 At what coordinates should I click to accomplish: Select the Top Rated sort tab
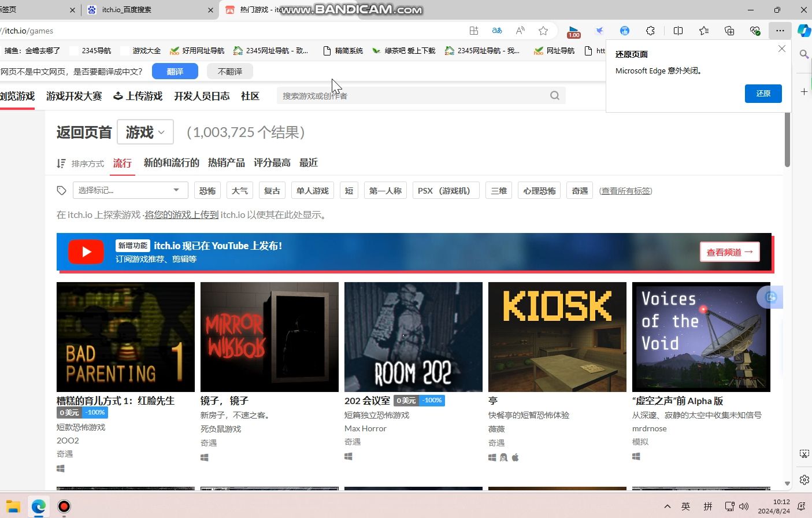tap(272, 163)
